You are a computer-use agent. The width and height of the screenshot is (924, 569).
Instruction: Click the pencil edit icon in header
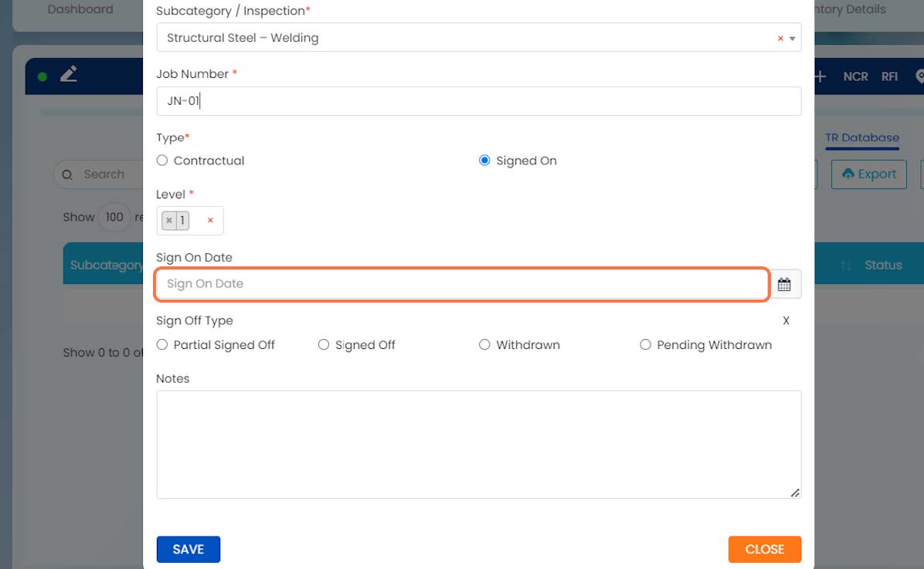point(68,74)
